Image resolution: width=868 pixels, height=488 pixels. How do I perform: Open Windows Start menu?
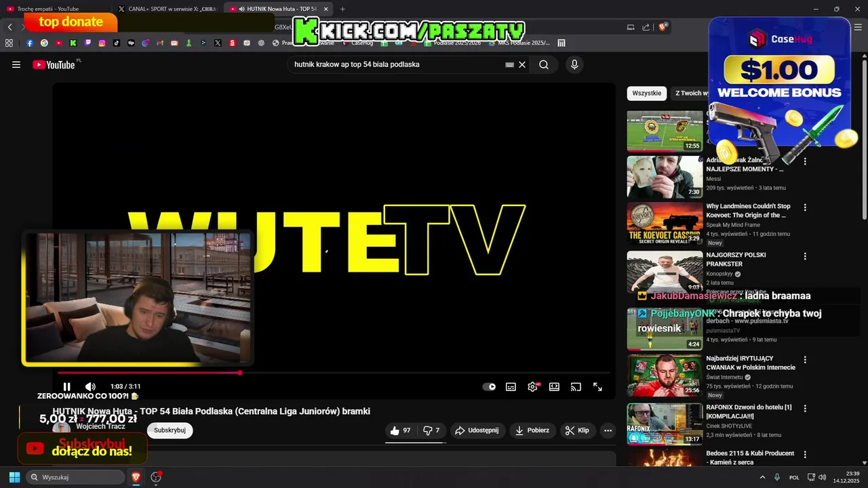tap(14, 477)
